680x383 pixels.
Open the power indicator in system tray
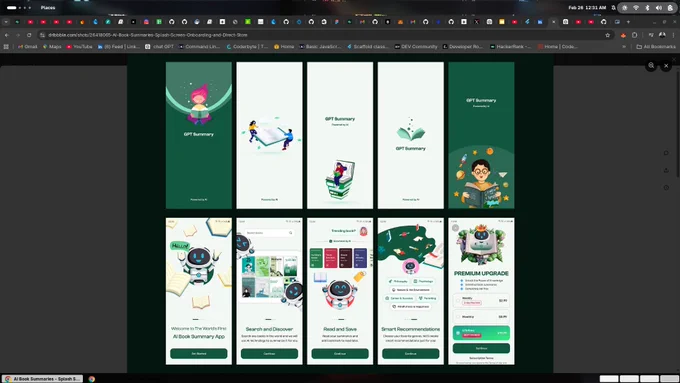(x=670, y=7)
